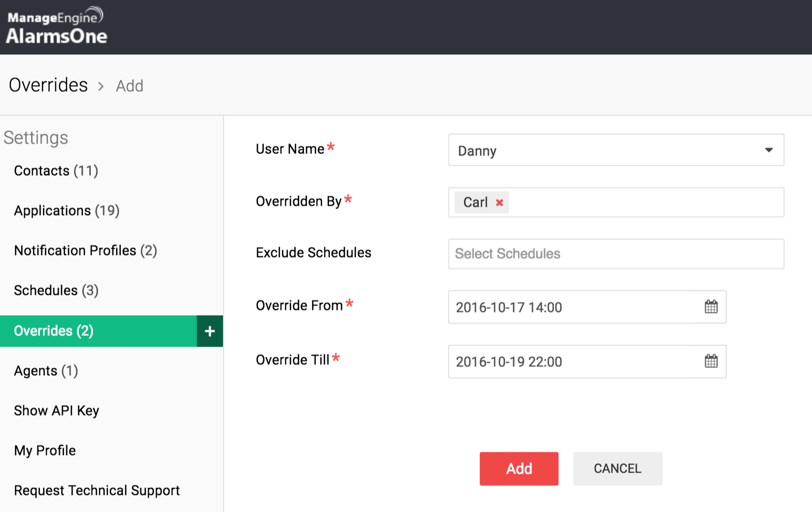Click the Exclude Schedules label
The image size is (812, 512).
(314, 253)
